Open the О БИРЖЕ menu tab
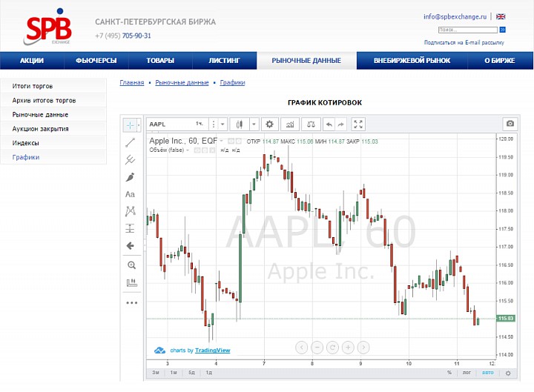 click(500, 61)
